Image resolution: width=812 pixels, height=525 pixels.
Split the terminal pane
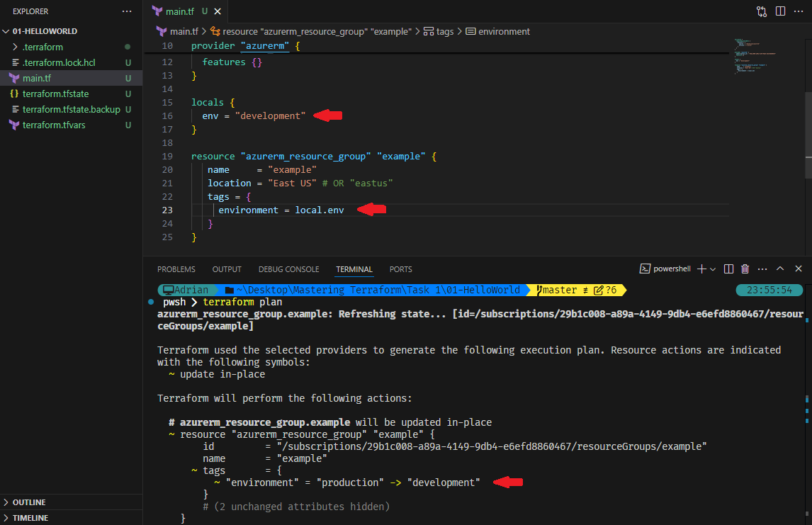(728, 269)
